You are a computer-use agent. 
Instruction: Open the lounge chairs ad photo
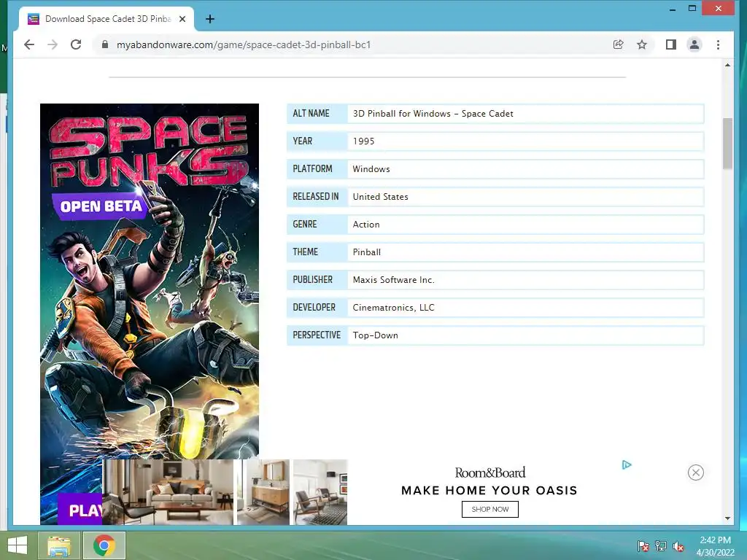coord(320,492)
